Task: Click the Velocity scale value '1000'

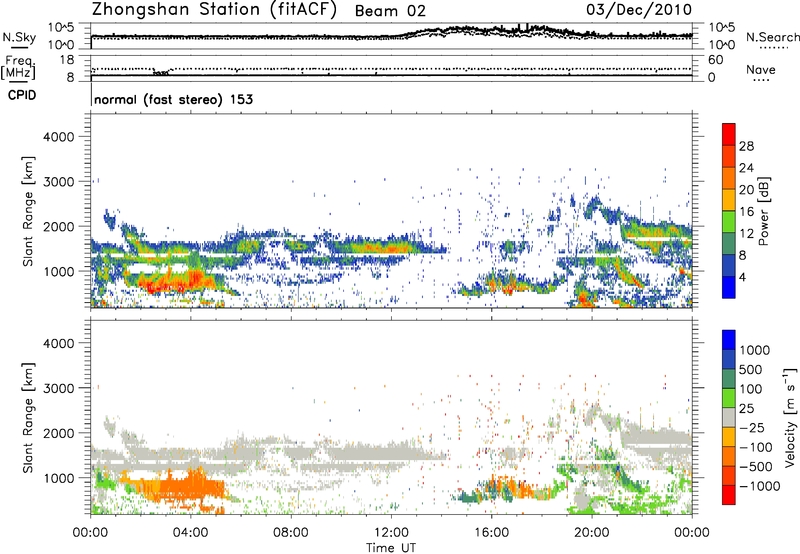Action: (x=755, y=350)
